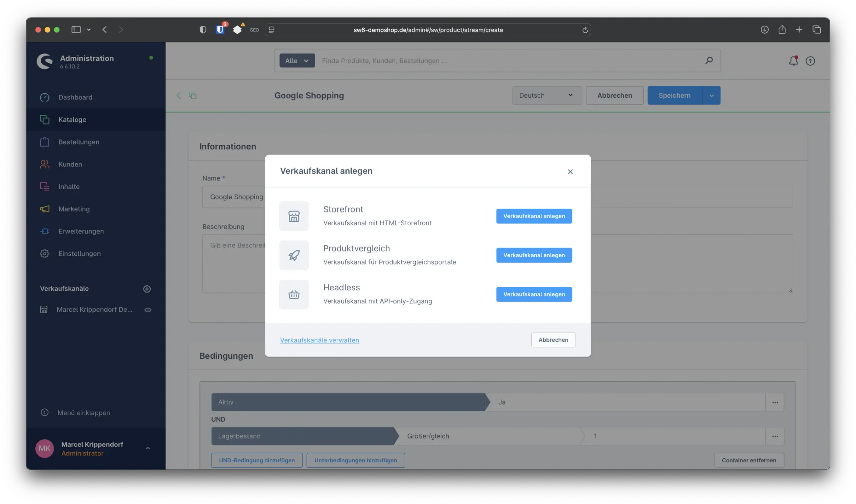Click the Produktvergleich rocket icon
The height and width of the screenshot is (504, 856).
(294, 255)
